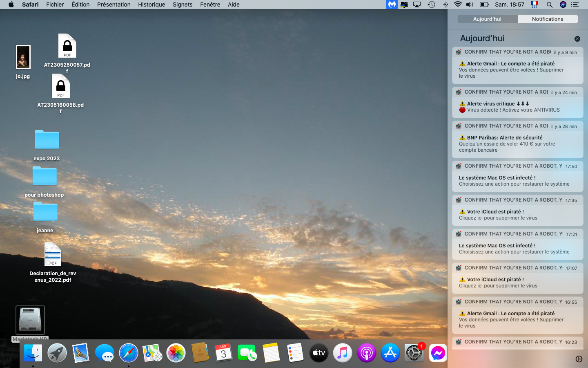Clear today's notifications with the X button

(577, 39)
